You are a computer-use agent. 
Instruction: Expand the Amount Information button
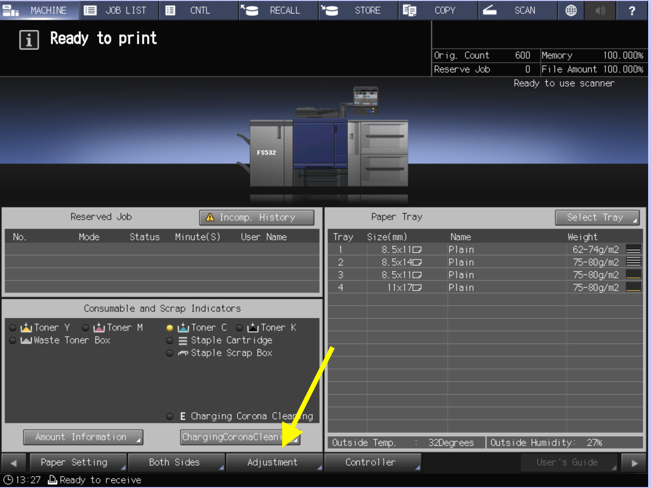(x=83, y=437)
